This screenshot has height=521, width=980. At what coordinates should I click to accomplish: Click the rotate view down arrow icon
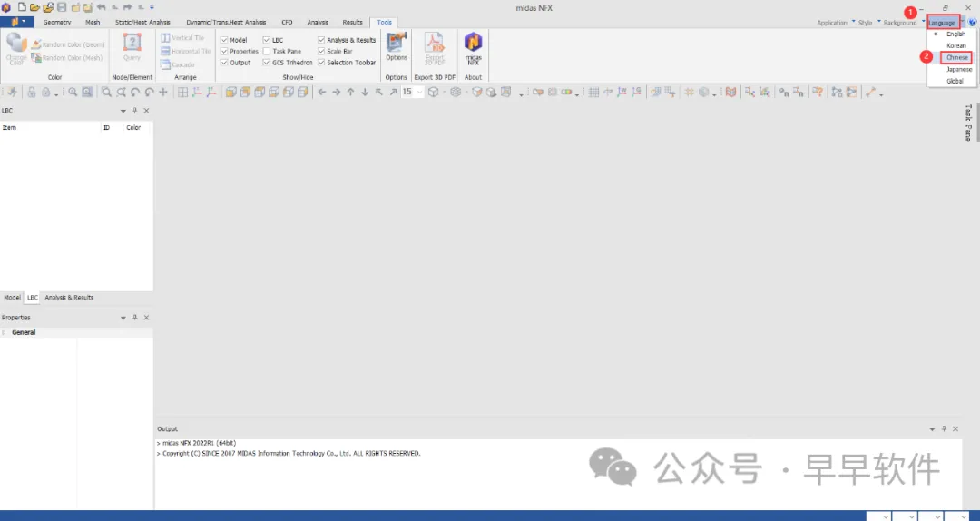(365, 92)
